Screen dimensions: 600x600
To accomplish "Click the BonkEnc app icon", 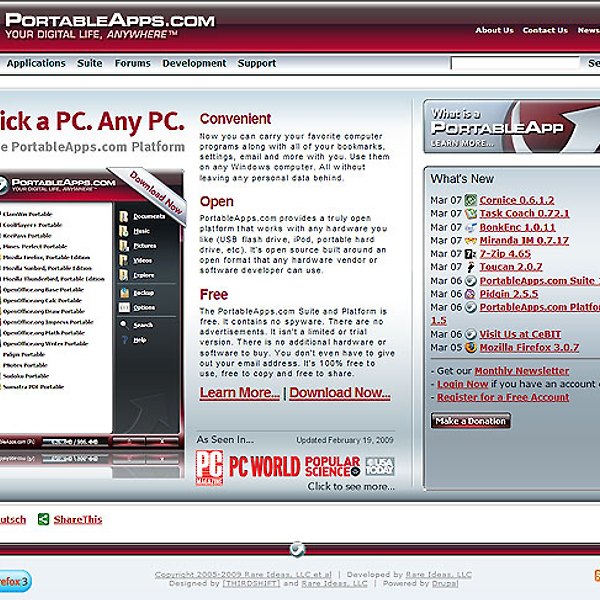I will click(470, 227).
